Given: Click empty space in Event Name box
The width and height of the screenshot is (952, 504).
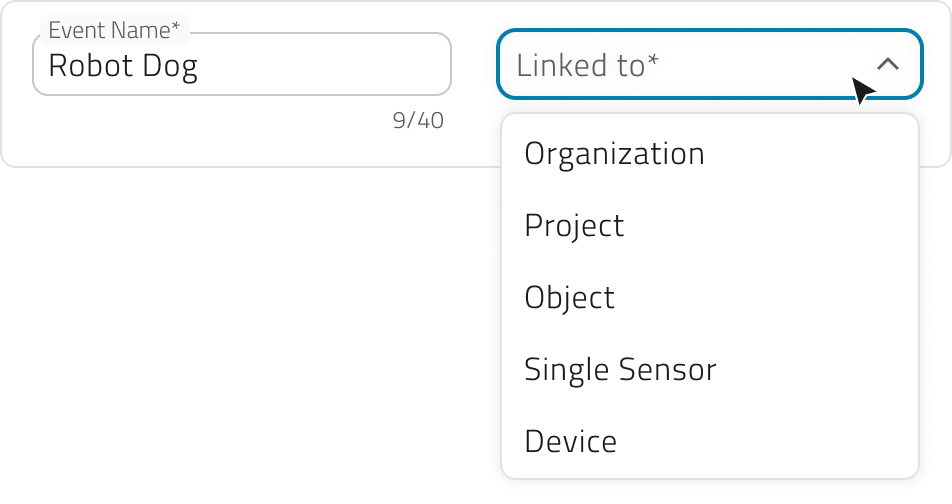Looking at the screenshot, I should coord(330,66).
